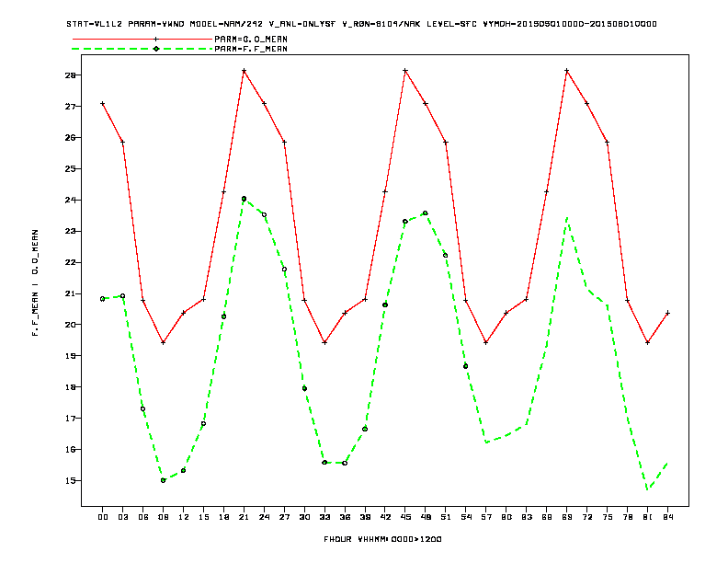Click the x-axis tick label 72
The image size is (728, 563).
pyautogui.click(x=586, y=517)
